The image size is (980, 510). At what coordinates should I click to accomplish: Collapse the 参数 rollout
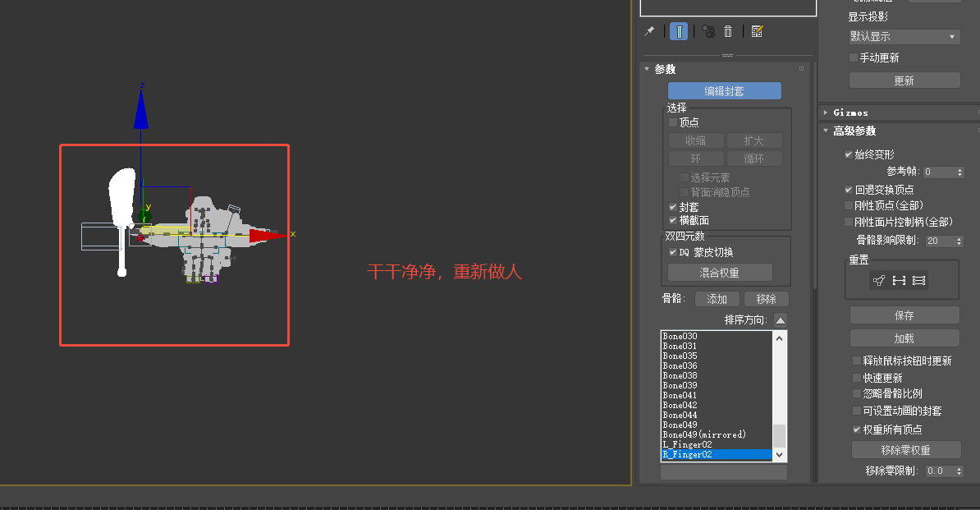coord(647,69)
